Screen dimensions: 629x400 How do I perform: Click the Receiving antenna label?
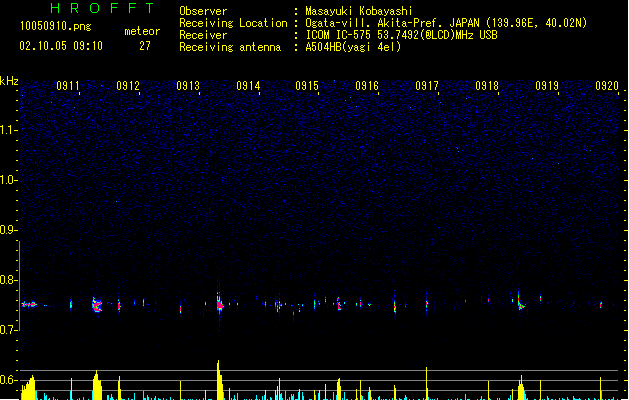[230, 47]
